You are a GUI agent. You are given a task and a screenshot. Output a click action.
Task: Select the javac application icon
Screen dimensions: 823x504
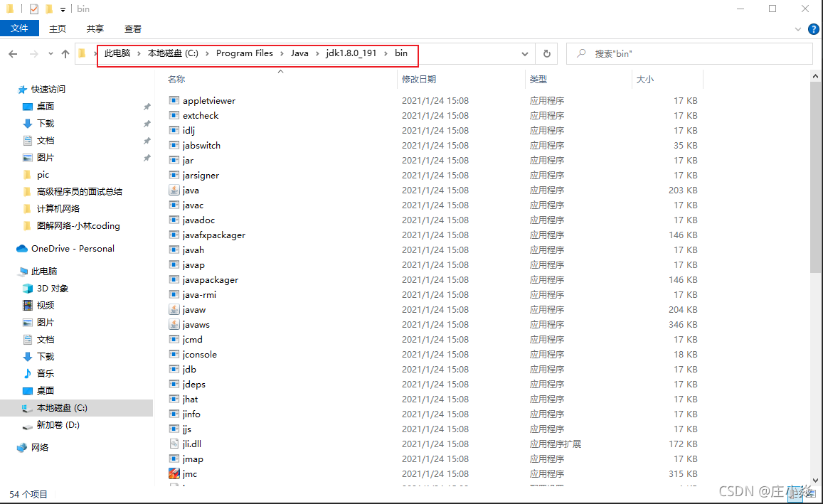tap(174, 205)
